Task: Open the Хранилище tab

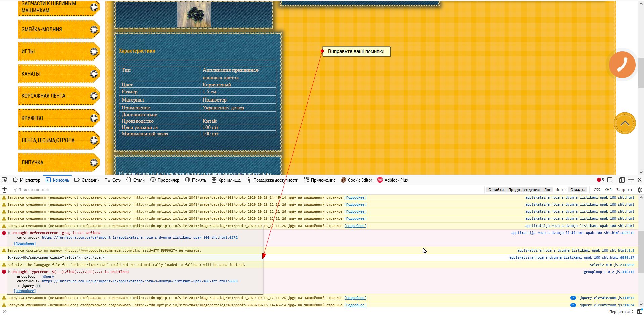Action: coord(226,180)
